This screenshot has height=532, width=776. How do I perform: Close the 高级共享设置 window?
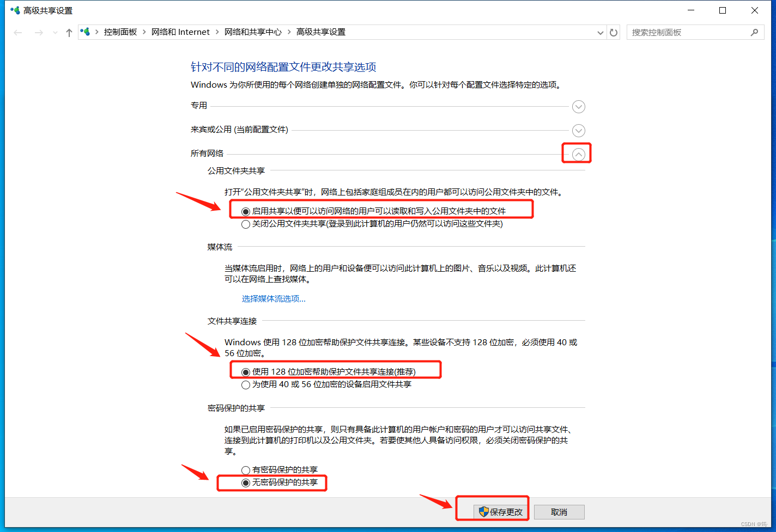pos(755,10)
